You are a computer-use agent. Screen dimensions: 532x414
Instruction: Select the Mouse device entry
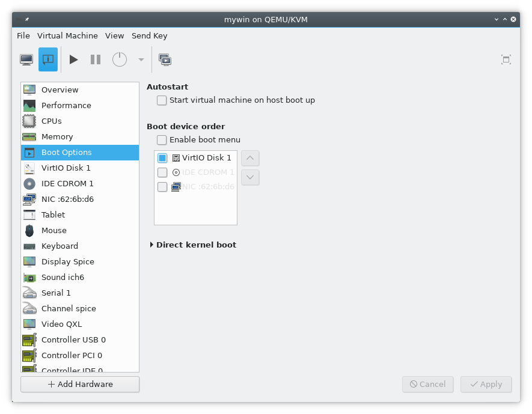tap(80, 230)
